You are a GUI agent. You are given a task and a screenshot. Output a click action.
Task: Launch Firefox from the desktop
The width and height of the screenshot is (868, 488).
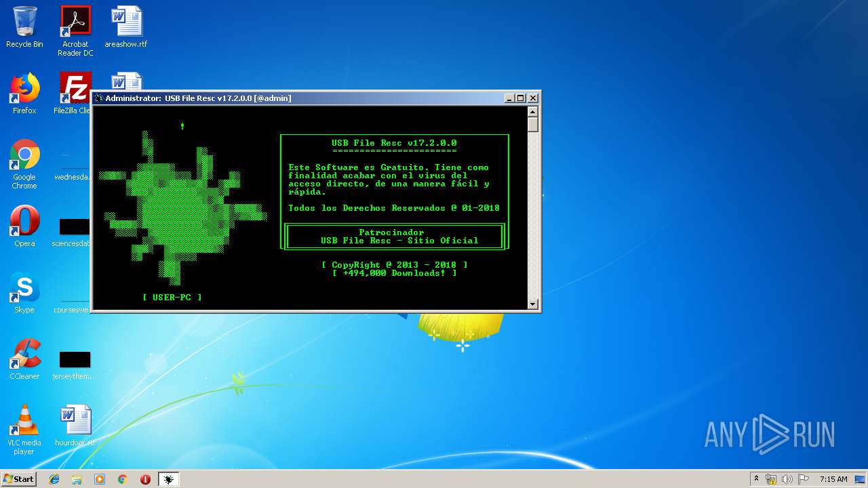coord(24,94)
